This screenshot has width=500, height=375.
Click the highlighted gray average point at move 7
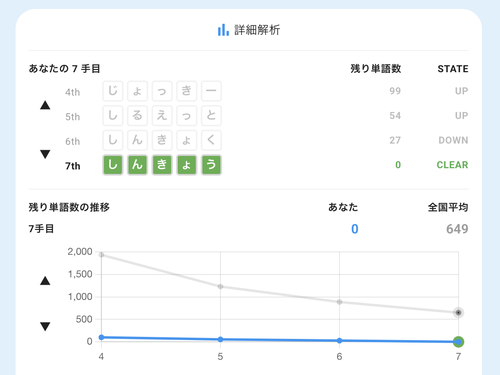click(x=459, y=313)
